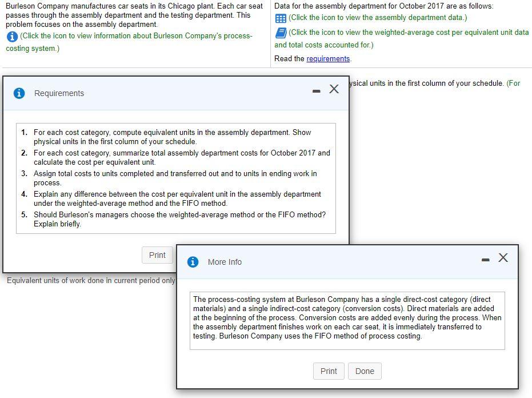532x398 pixels.
Task: Print the More Info dialog
Action: pyautogui.click(x=329, y=371)
